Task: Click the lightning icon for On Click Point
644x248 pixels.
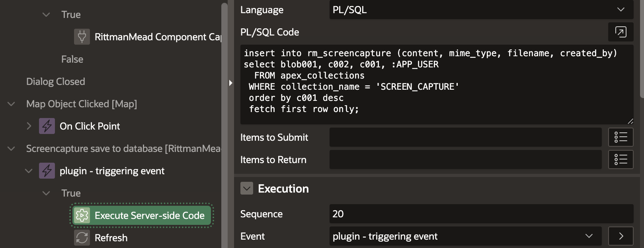Action: [x=47, y=126]
